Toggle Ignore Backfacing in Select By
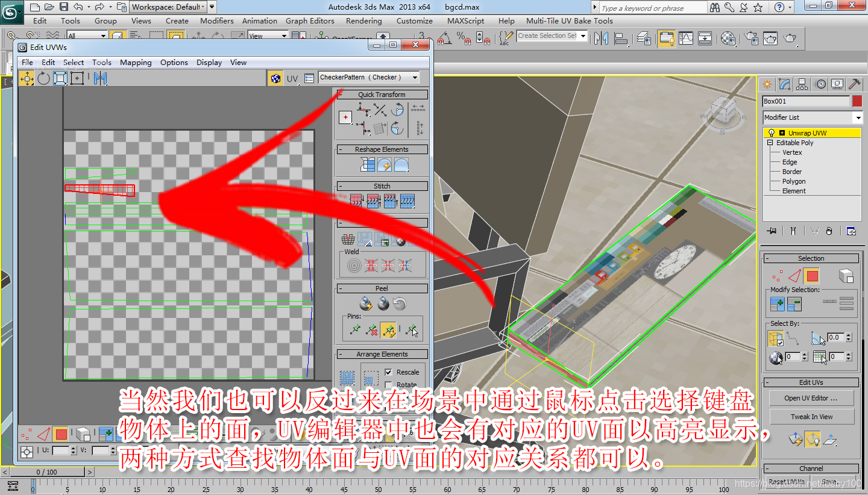This screenshot has height=495, width=868. [776, 338]
